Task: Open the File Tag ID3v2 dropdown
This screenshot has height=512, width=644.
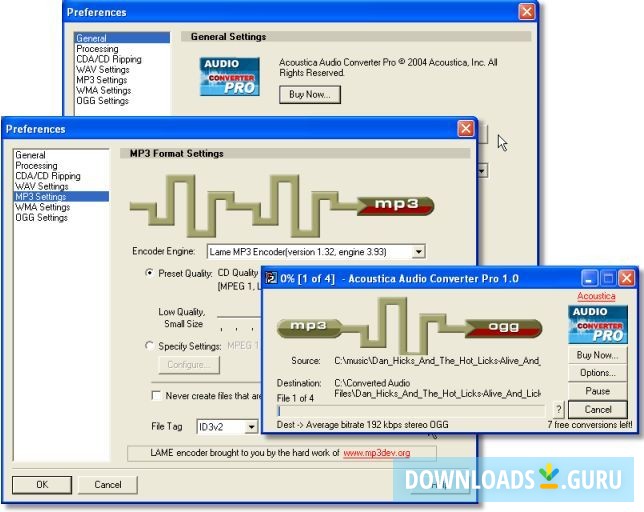Action: click(251, 427)
